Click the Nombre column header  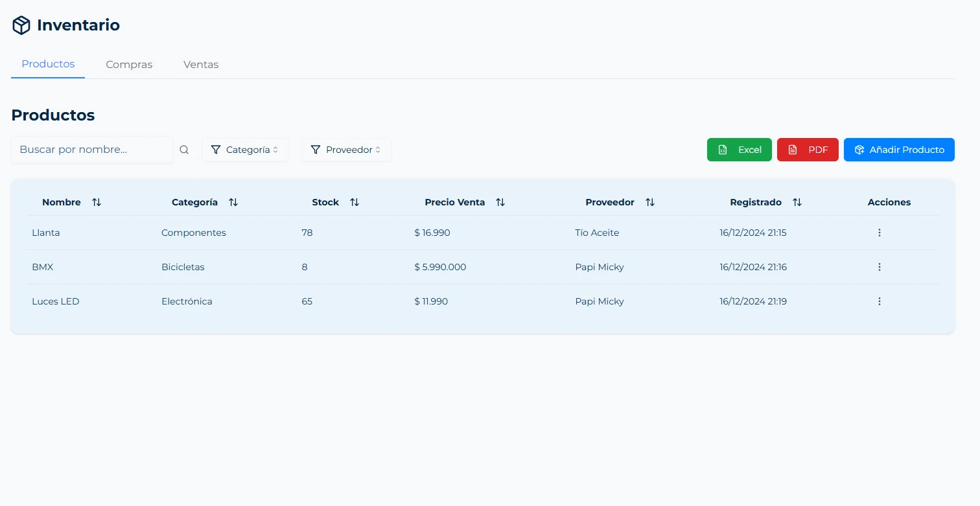62,202
